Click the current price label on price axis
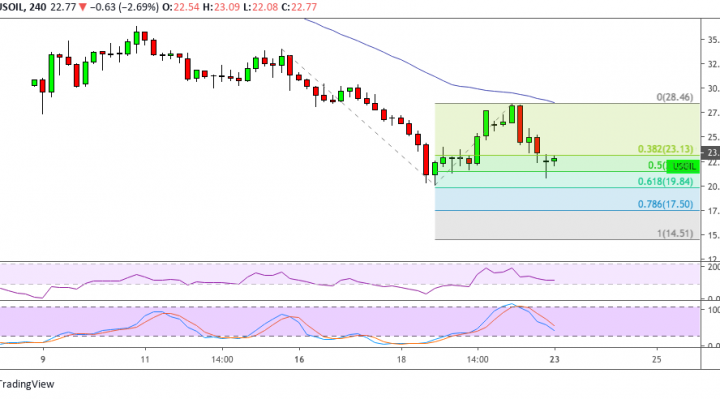The height and width of the screenshot is (399, 720). (x=711, y=152)
